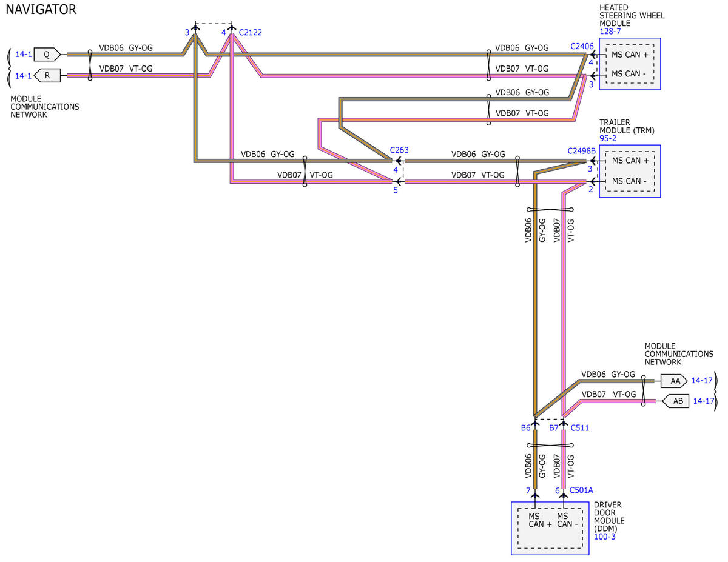
Task: Click pin B6 label of C511
Action: tap(525, 427)
